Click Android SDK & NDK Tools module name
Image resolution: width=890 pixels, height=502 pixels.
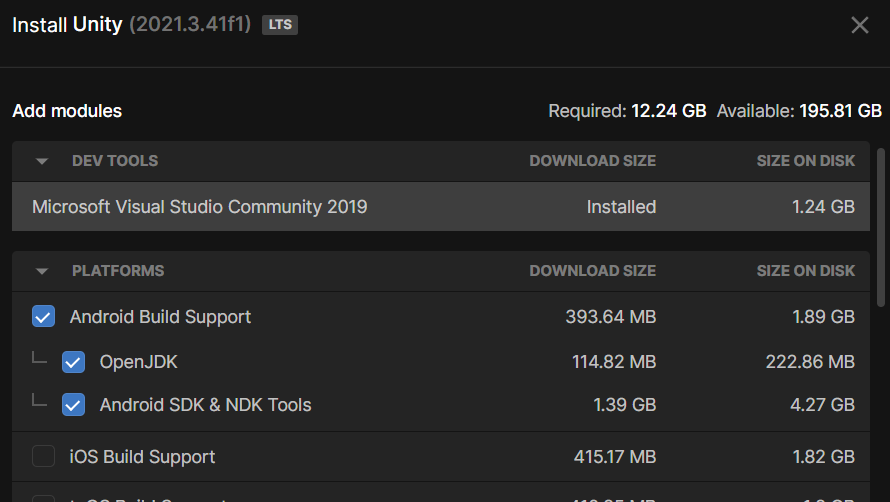(x=205, y=405)
